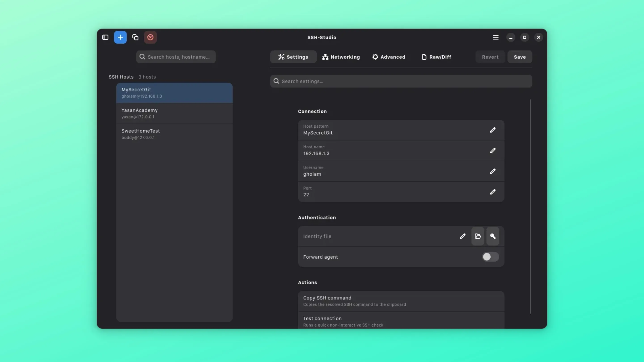Click the settings panel scrollbar

[530, 207]
